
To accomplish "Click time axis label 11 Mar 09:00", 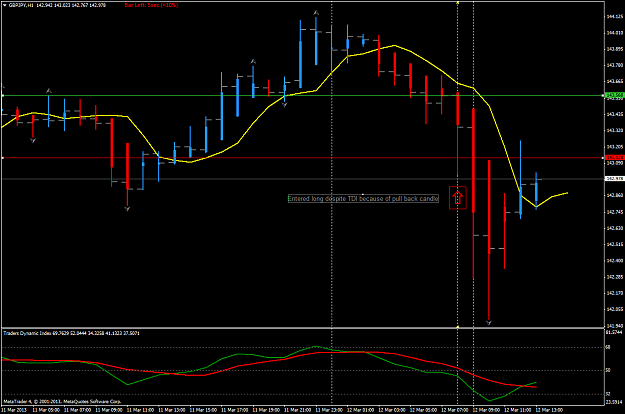I will pos(109,410).
